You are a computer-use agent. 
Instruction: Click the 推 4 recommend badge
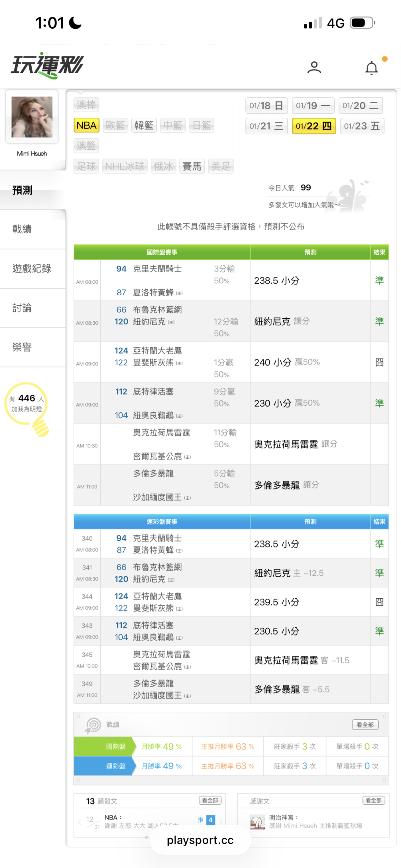click(x=206, y=820)
